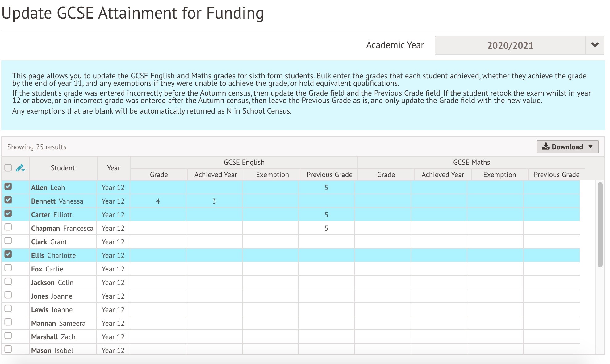Click the Academic Year chevron arrow
610x364 pixels.
click(x=595, y=45)
